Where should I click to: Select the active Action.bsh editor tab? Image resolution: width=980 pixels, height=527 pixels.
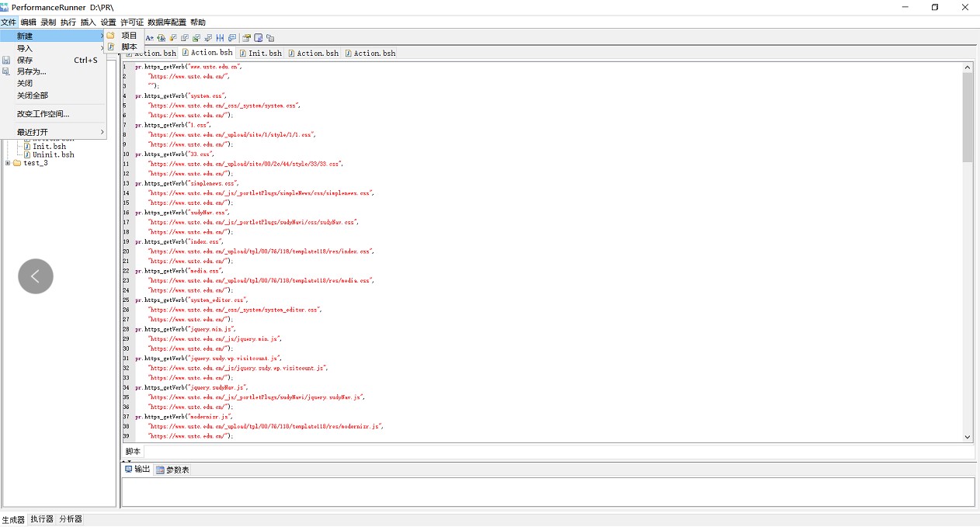click(x=207, y=53)
